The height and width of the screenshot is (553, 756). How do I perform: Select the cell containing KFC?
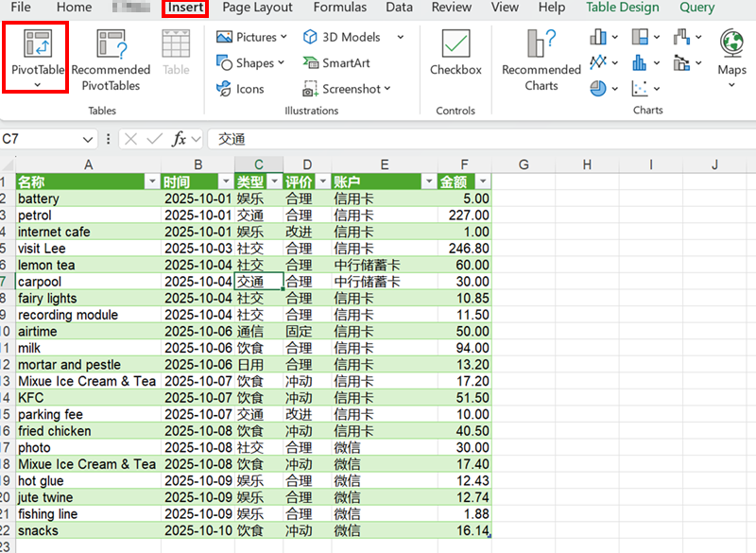click(88, 398)
